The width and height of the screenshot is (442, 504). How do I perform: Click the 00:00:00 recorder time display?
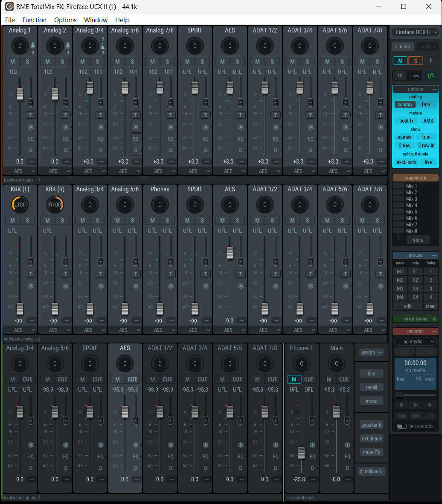coord(416,363)
